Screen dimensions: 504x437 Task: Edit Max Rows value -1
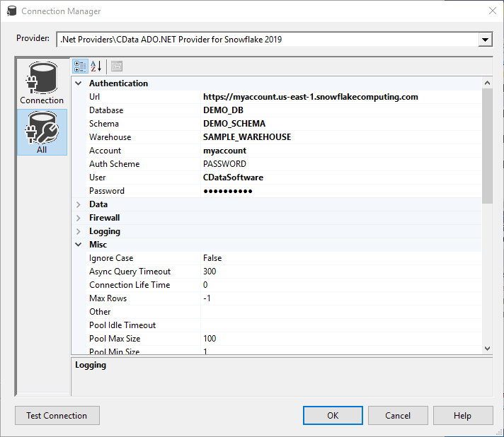pos(341,298)
